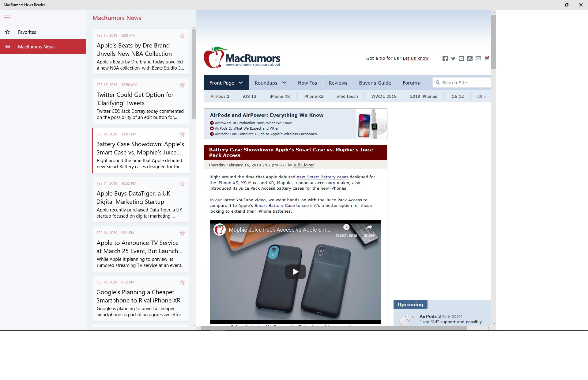
Task: Click the article list vertical scrollbar
Action: [194, 74]
